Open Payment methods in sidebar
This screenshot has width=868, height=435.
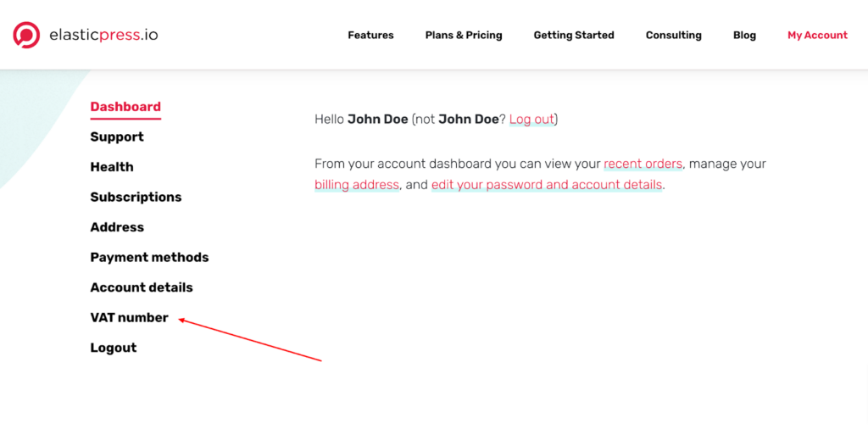[x=149, y=257]
